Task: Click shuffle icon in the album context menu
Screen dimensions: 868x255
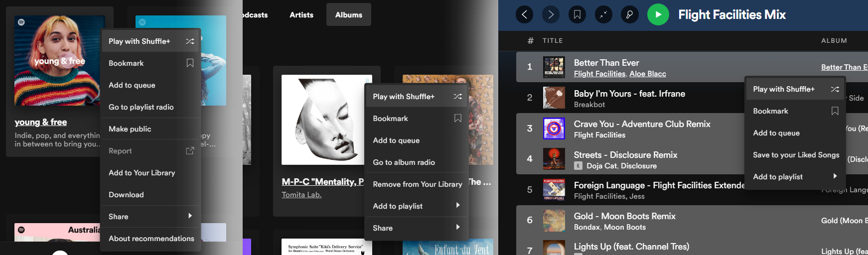Action: pyautogui.click(x=457, y=97)
